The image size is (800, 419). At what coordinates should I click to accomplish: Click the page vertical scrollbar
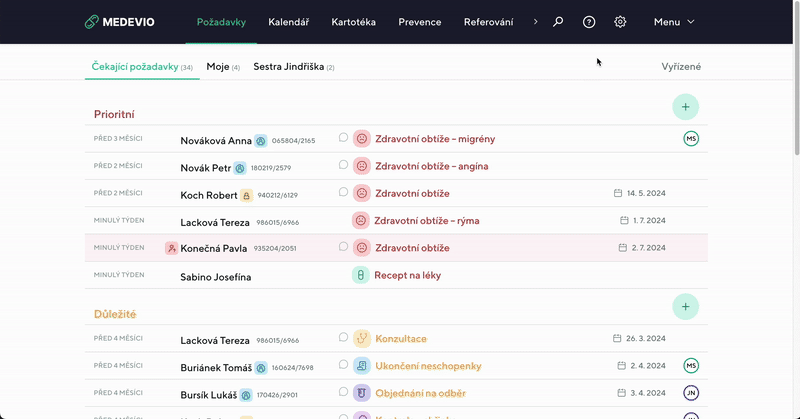pyautogui.click(x=795, y=100)
